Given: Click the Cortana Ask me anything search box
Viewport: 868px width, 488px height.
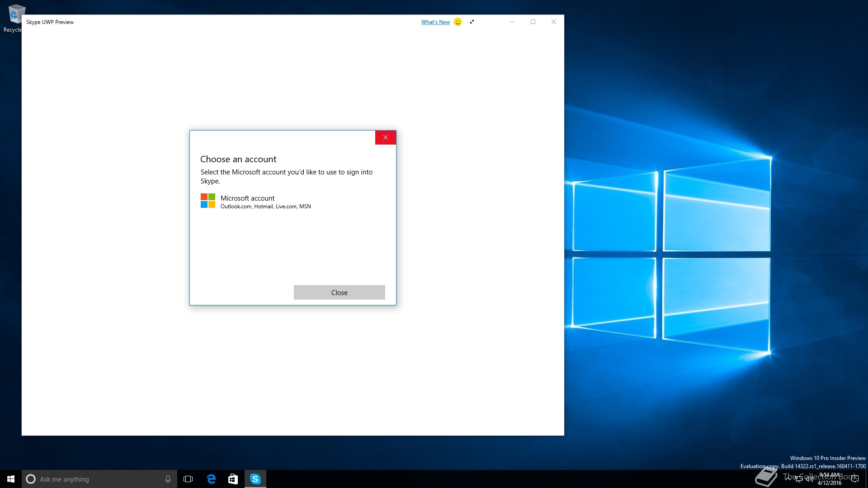Looking at the screenshot, I should 99,479.
